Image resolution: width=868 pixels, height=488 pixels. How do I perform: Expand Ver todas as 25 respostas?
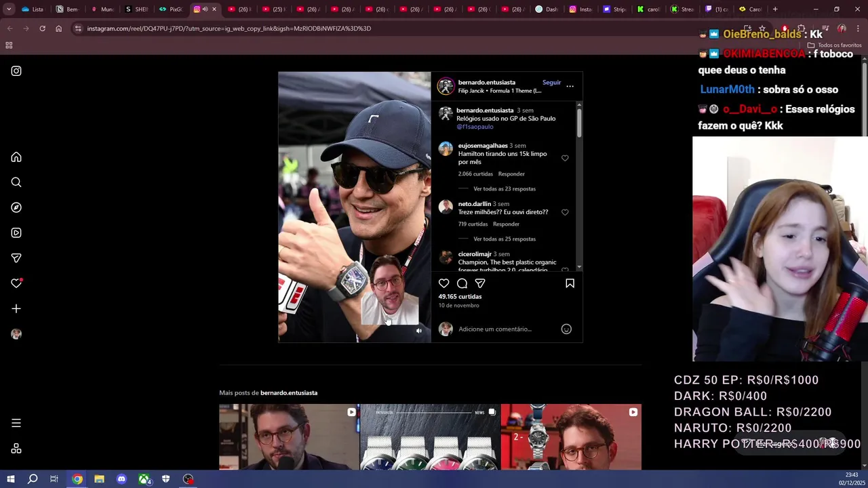coord(505,239)
